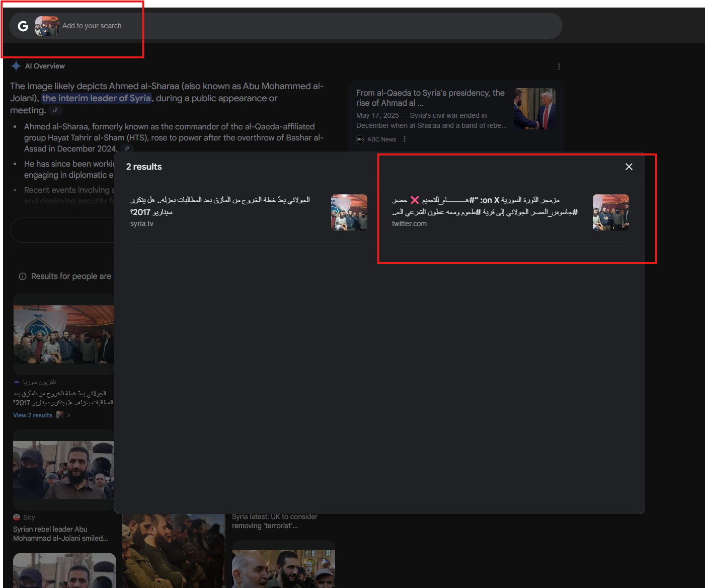Screen dimensions: 705x588
Task: Open the al-Qaeda to Syria's presidency article
Action: point(430,98)
